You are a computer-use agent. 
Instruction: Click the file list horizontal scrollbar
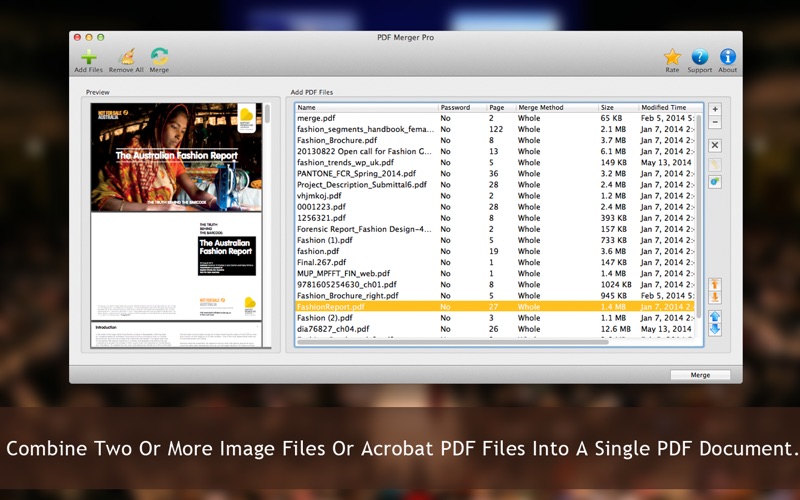pyautogui.click(x=450, y=342)
